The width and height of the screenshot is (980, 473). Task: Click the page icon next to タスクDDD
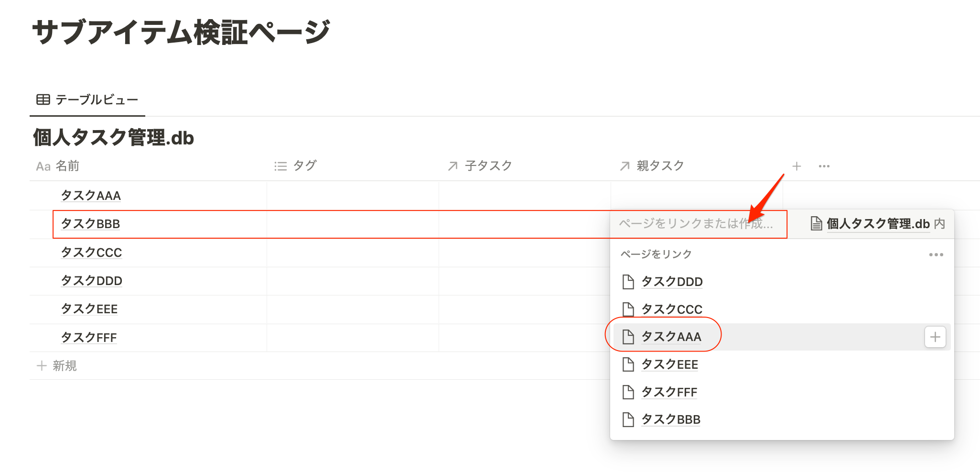(x=628, y=282)
